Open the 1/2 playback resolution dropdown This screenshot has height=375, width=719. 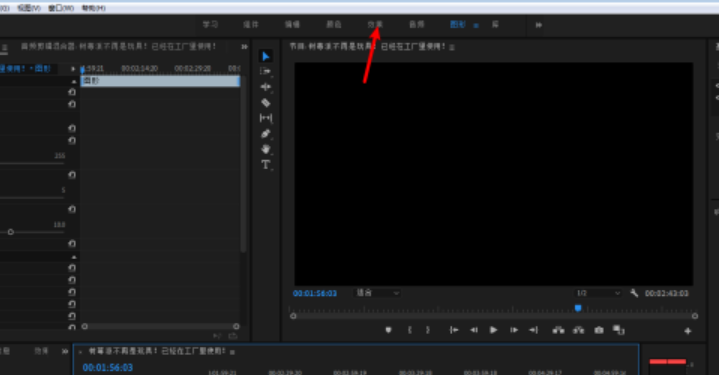598,293
